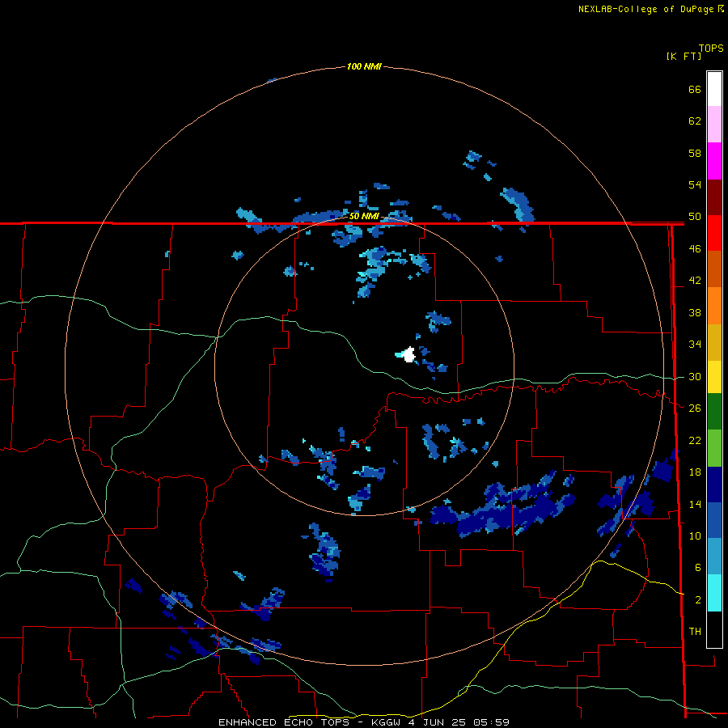Click the 4 JUN 25 date text
Viewport: 728px width, 728px height.
tap(438, 722)
